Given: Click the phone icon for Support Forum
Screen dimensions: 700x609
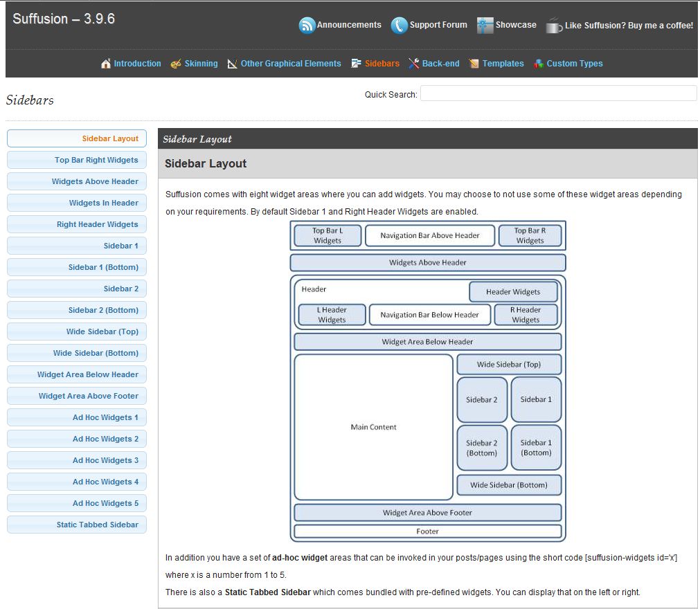Looking at the screenshot, I should point(399,26).
